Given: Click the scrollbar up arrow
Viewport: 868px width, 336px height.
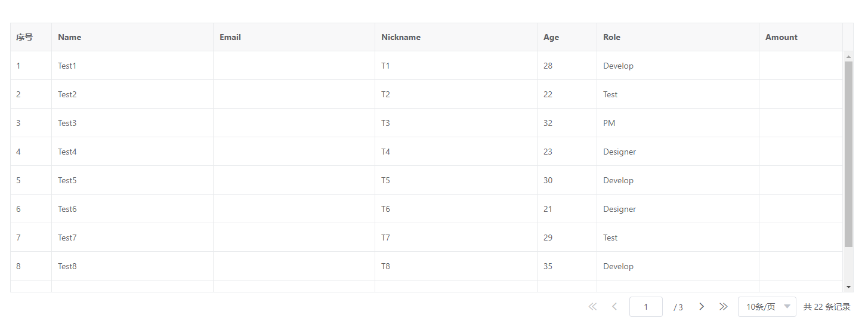Looking at the screenshot, I should click(x=848, y=57).
